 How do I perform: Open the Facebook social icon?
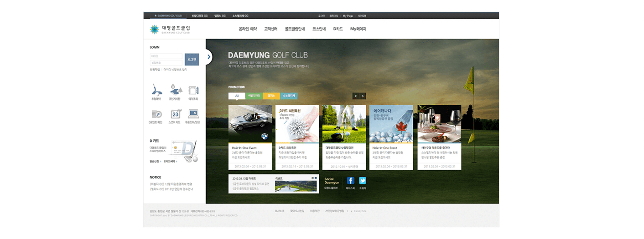[350, 181]
